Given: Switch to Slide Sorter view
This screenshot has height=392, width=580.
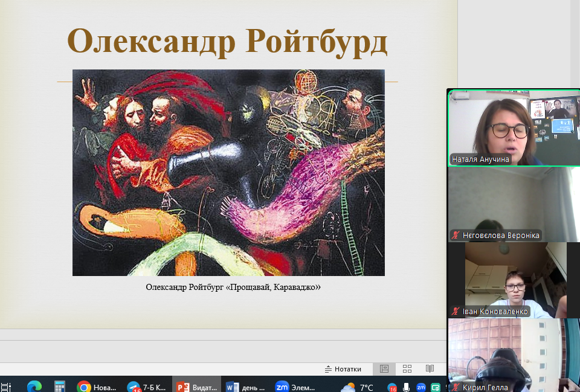Looking at the screenshot, I should (x=407, y=368).
